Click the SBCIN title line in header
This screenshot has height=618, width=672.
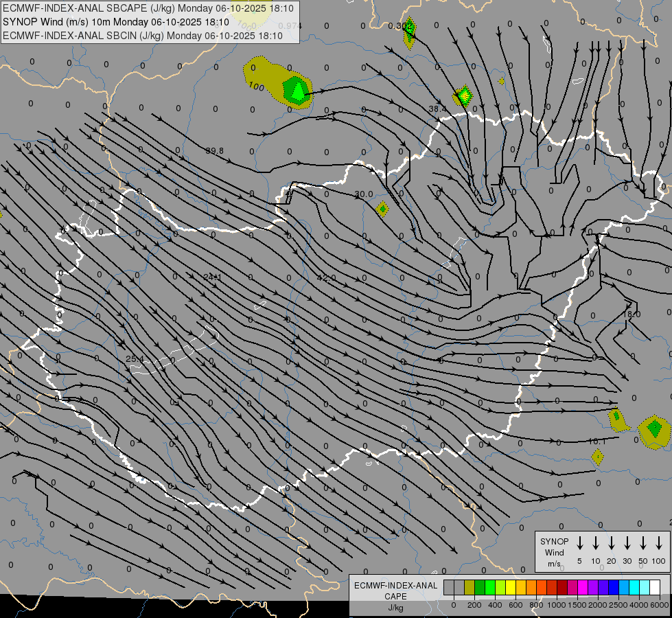(143, 36)
